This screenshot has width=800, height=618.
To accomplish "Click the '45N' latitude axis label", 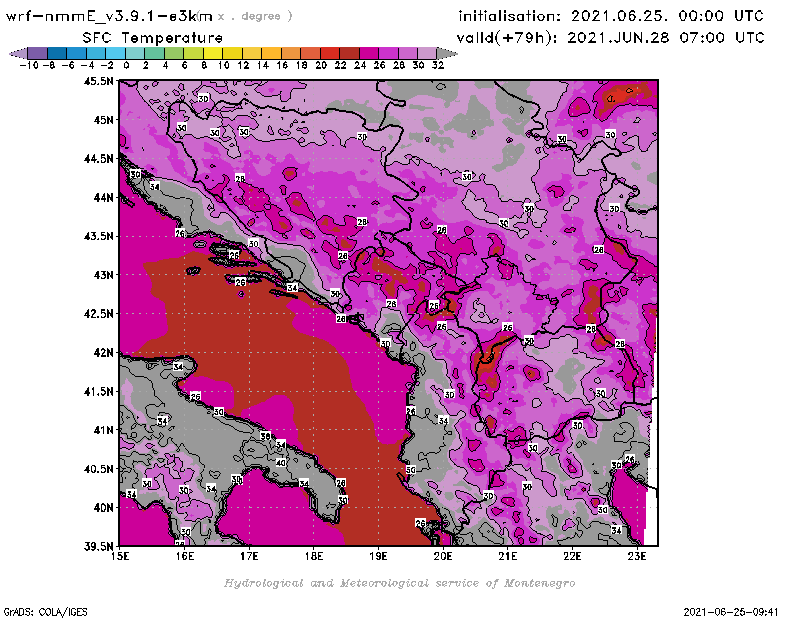I will [x=103, y=120].
